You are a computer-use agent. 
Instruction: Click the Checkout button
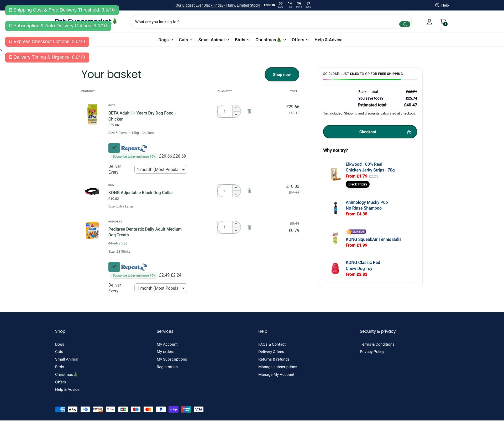[x=370, y=132]
